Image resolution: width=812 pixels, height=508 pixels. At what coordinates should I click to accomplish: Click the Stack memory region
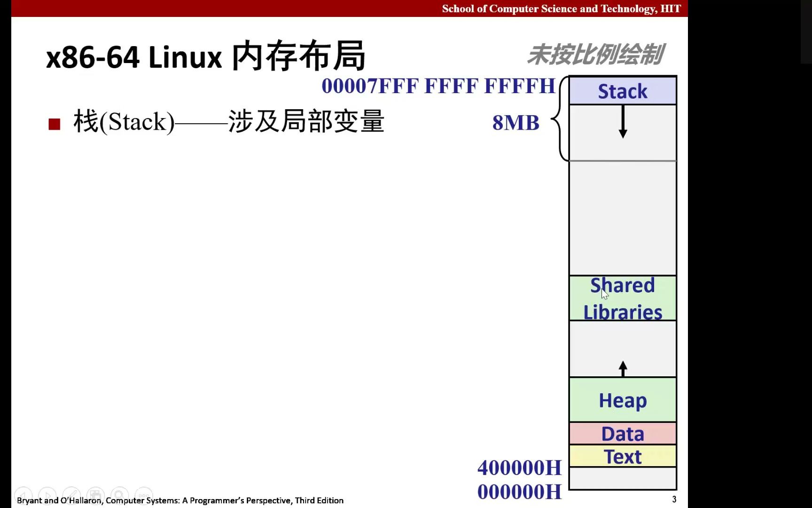coord(623,91)
